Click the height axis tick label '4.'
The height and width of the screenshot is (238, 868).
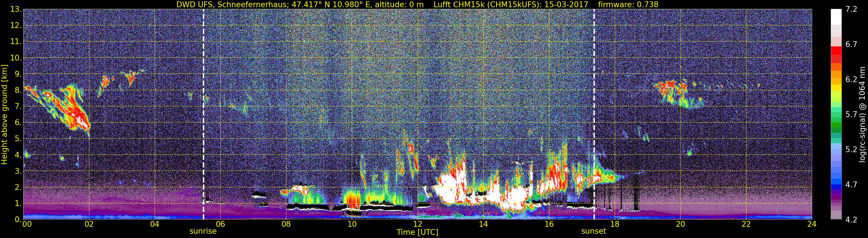pos(18,155)
